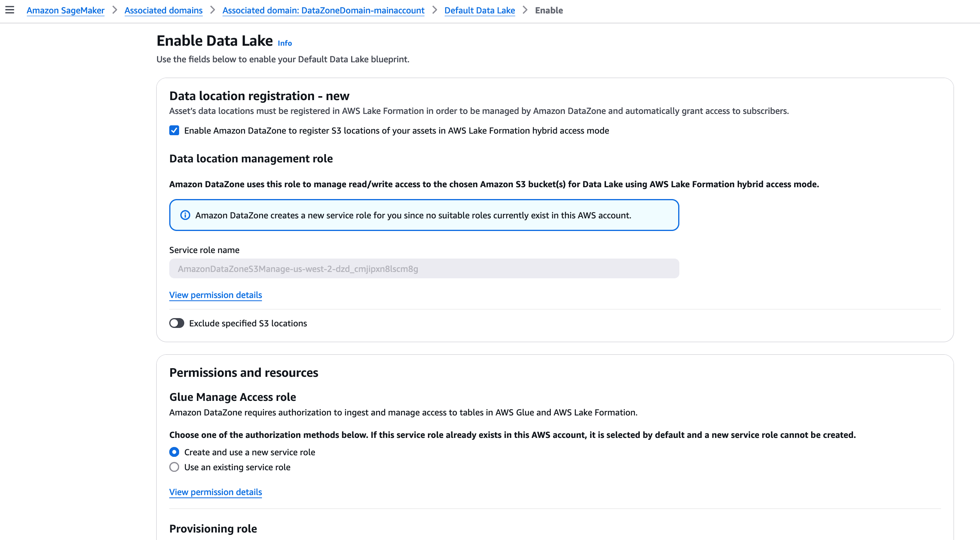Click the info icon in the blue alert
The image size is (980, 540).
185,215
